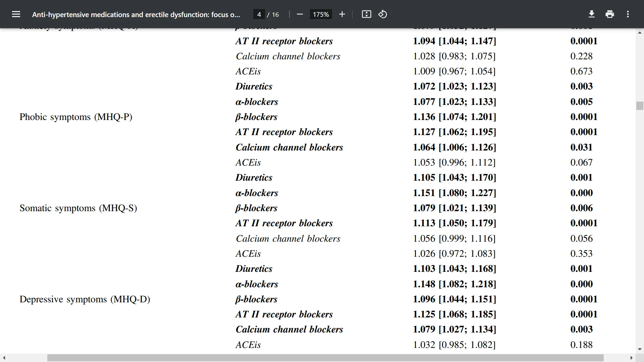The image size is (644, 362).
Task: Click the current page number input field
Action: tap(259, 14)
